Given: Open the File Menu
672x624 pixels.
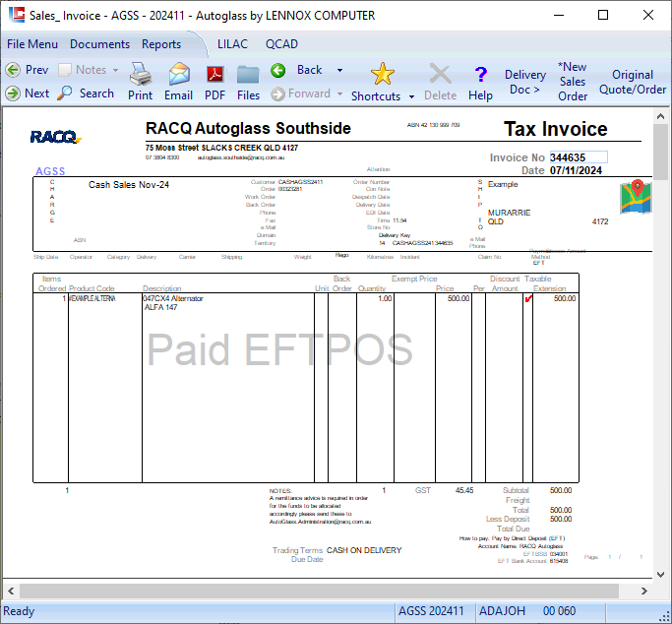Looking at the screenshot, I should 32,44.
